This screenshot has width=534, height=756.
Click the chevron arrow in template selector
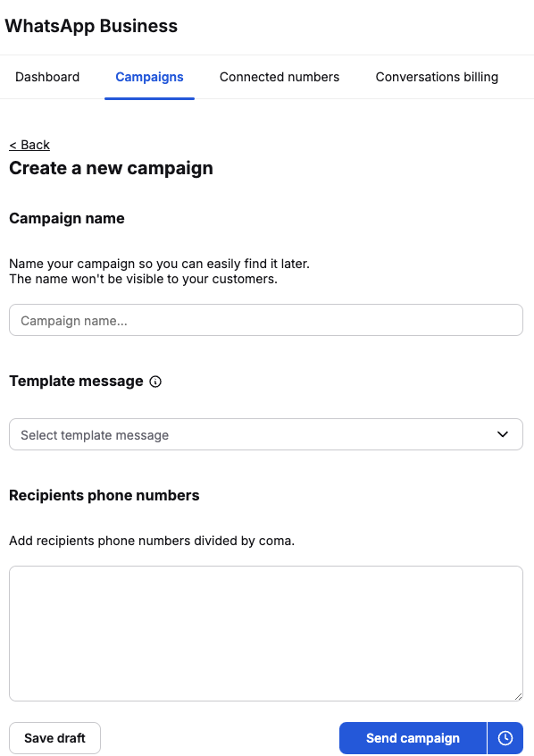[503, 434]
